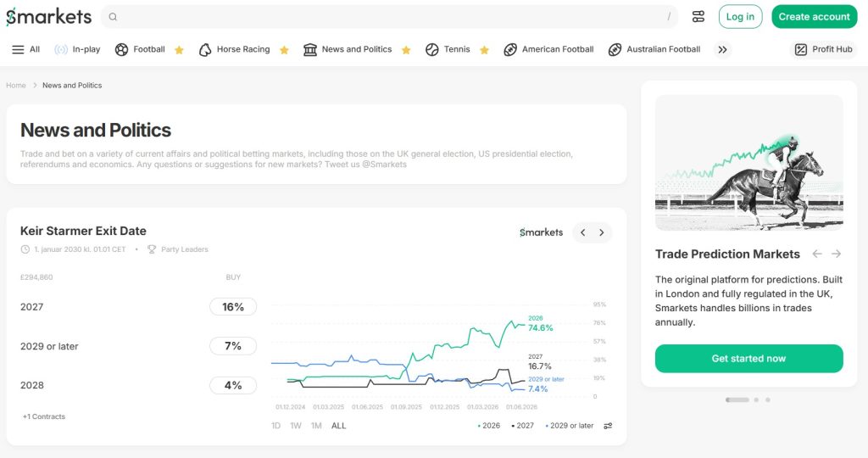Click the Tennis ball icon
This screenshot has width=868, height=458.
point(431,49)
